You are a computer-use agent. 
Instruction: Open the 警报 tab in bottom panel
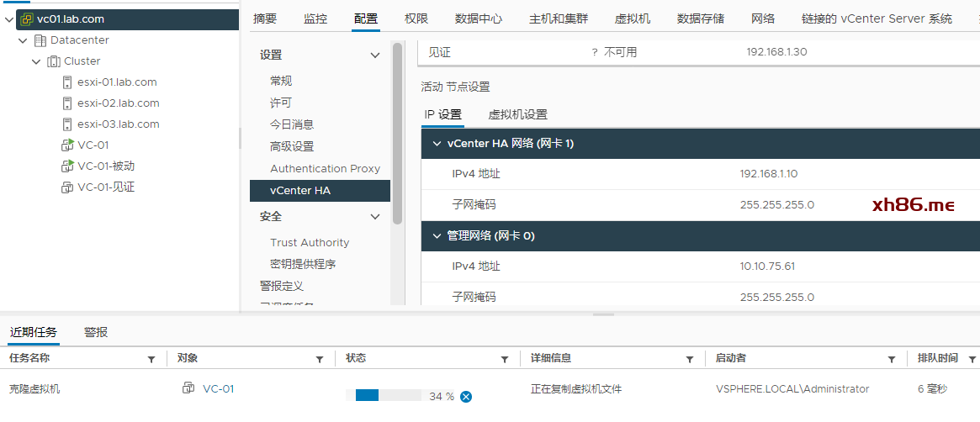[96, 332]
